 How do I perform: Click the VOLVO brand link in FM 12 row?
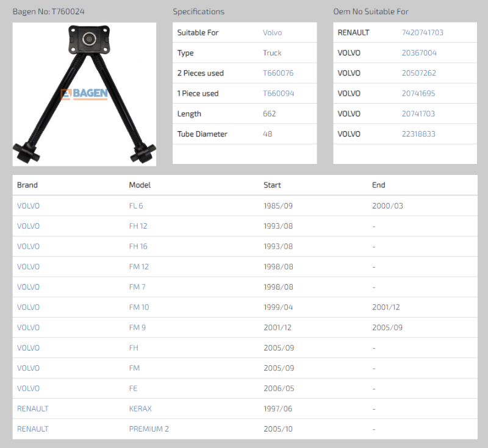[x=28, y=267]
